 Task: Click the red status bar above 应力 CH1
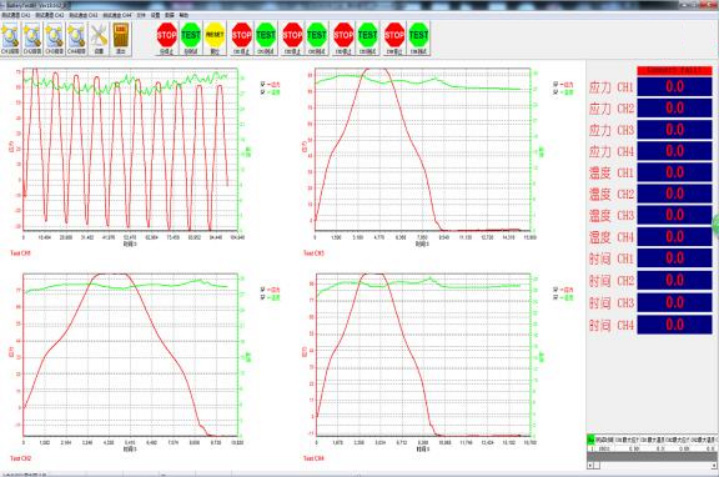[674, 69]
